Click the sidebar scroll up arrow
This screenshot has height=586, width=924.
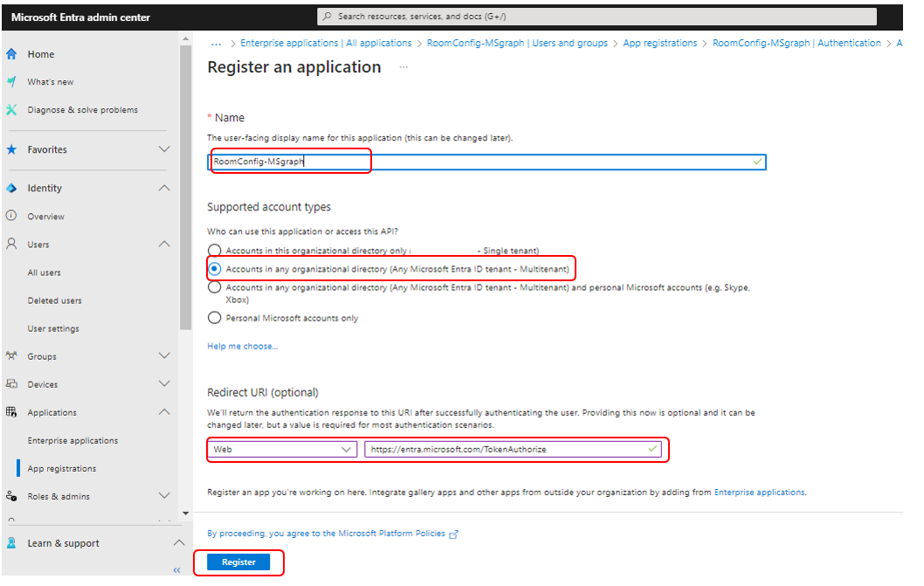click(186, 39)
